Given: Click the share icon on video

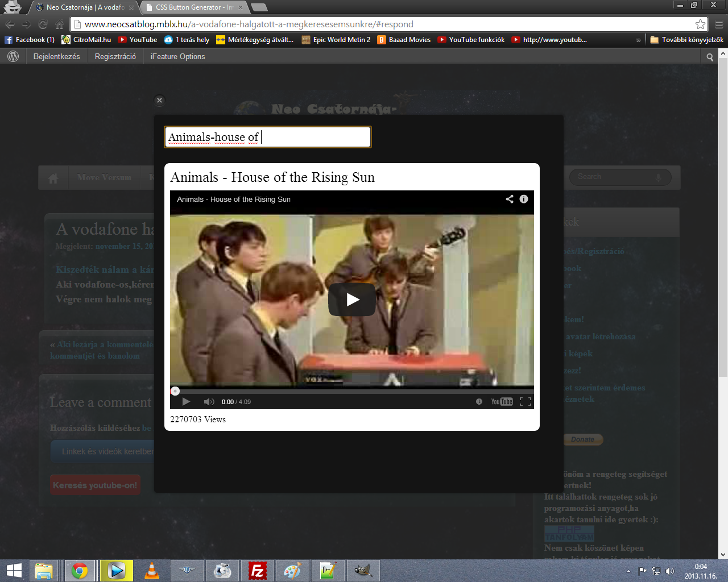Looking at the screenshot, I should click(510, 199).
